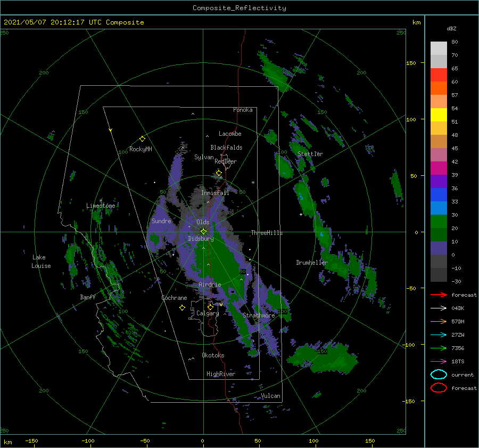Viewport: 479px width, 448px height.
Task: Select the orange 57DM arrow symbol
Action: (439, 321)
